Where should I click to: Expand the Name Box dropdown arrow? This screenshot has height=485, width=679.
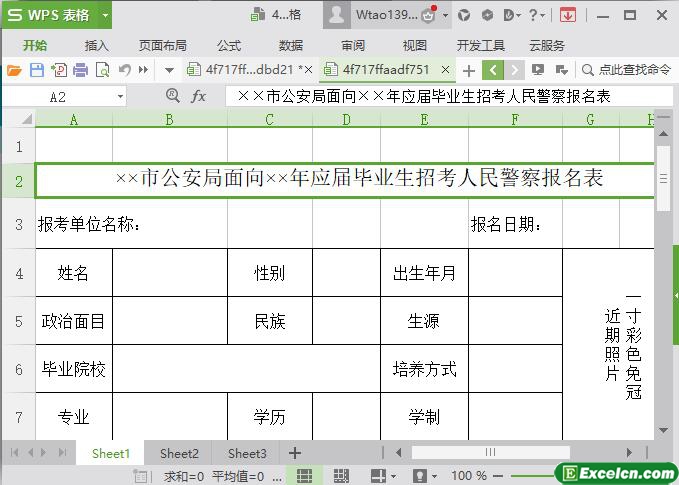(120, 97)
